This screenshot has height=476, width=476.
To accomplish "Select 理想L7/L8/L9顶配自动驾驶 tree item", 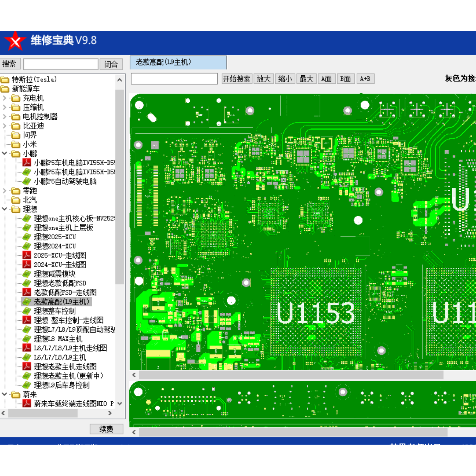I will [74, 330].
